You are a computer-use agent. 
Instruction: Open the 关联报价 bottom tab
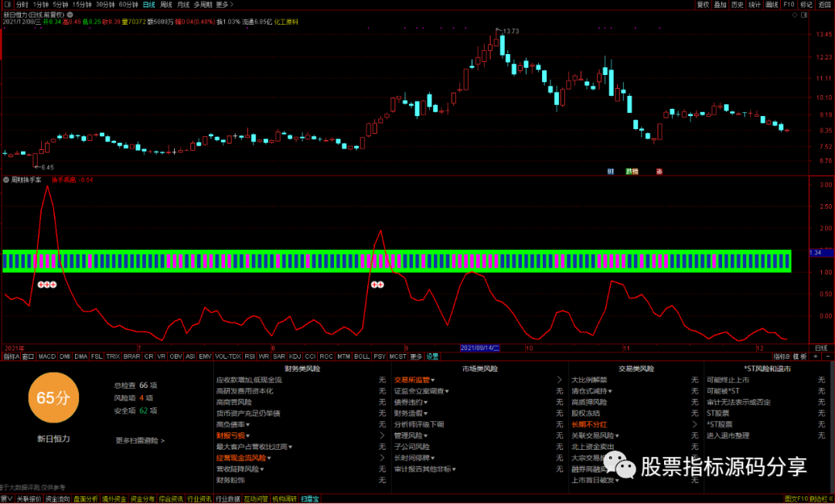pyautogui.click(x=29, y=499)
